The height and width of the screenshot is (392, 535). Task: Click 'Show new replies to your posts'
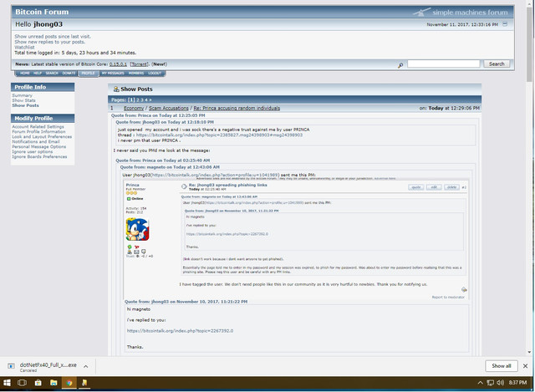50,42
